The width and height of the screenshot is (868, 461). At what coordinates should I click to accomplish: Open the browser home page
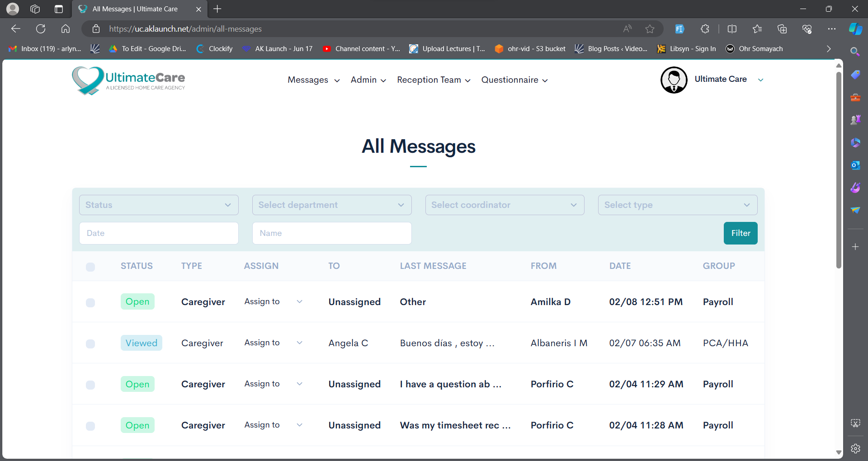[x=66, y=29]
